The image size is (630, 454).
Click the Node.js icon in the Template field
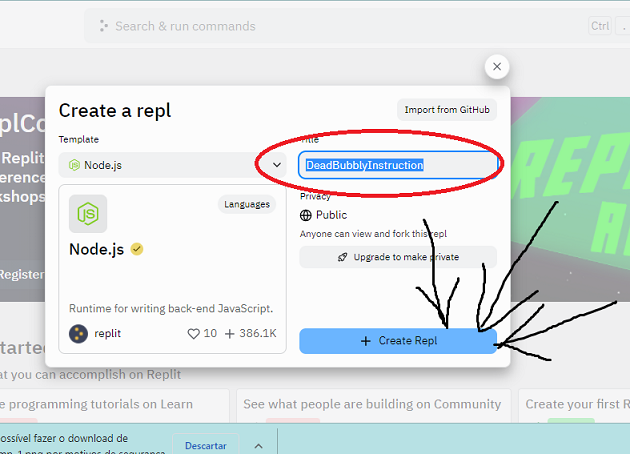tap(74, 165)
